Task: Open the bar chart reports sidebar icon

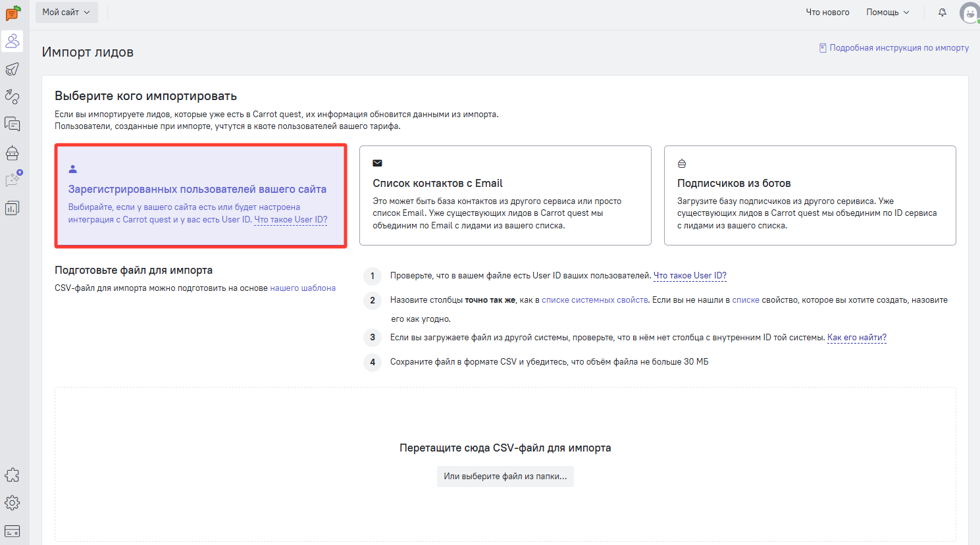Action: click(x=13, y=208)
